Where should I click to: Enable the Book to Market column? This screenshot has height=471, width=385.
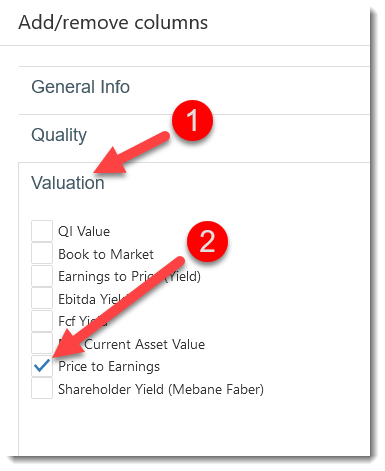coord(42,253)
